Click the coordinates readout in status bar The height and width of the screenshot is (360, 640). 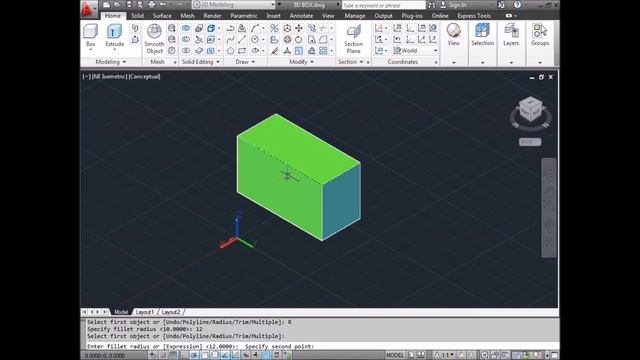pos(105,356)
